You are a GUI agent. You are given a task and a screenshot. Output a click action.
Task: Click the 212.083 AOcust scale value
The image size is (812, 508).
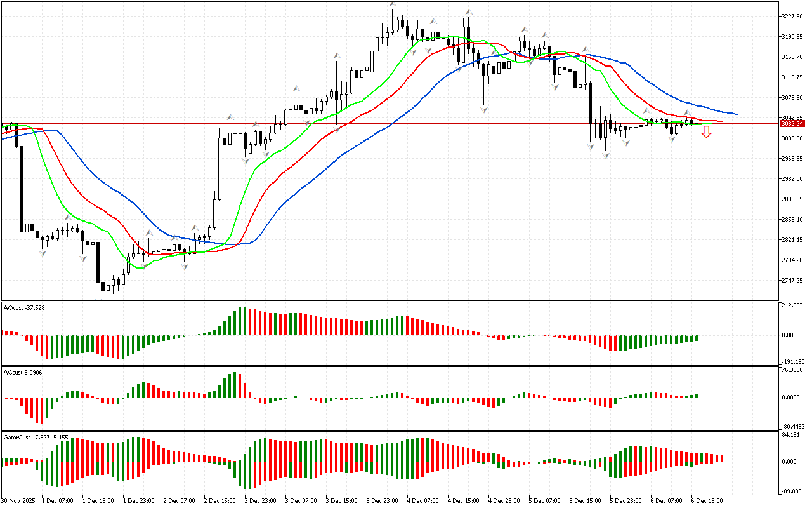coord(792,306)
